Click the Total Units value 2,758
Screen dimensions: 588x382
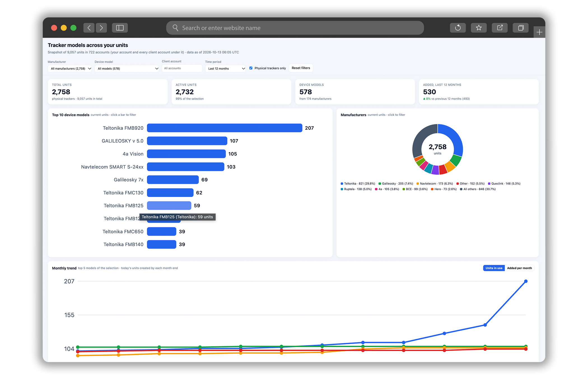[x=61, y=92]
